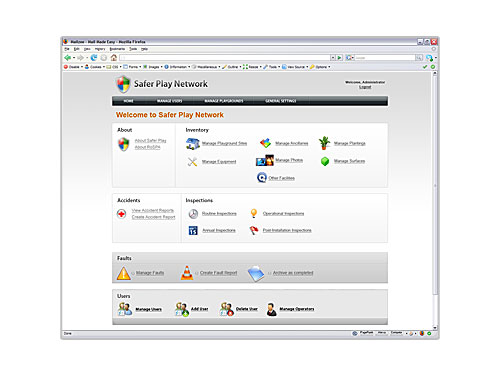Image resolution: width=500 pixels, height=375 pixels.
Task: Click the search magnifier button
Action: pos(419,58)
